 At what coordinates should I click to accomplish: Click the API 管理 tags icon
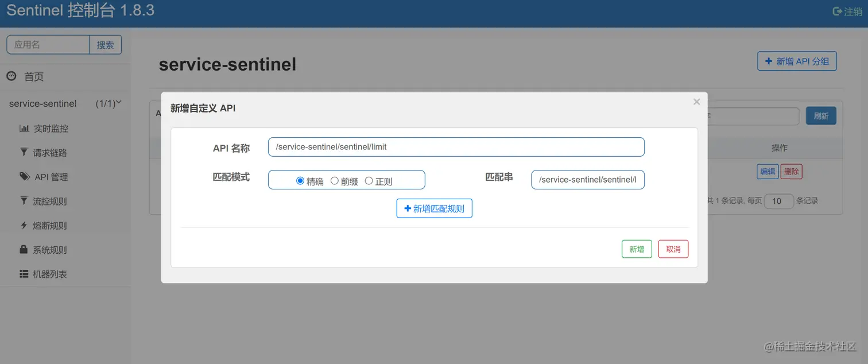pos(25,177)
